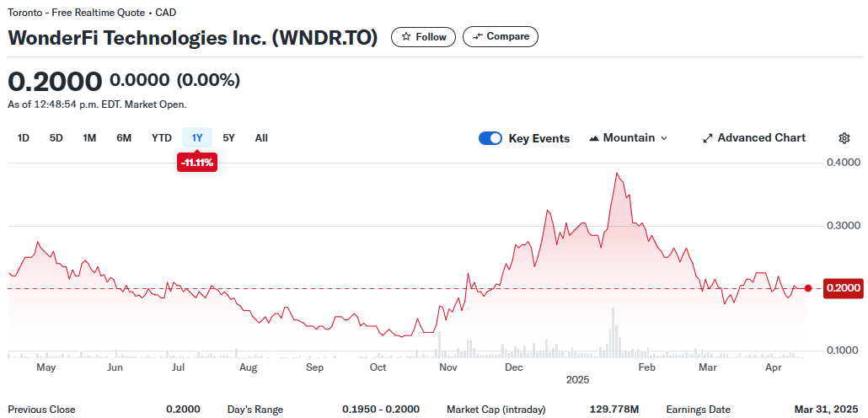This screenshot has height=418, width=868.
Task: Select the 1M time range
Action: (89, 138)
